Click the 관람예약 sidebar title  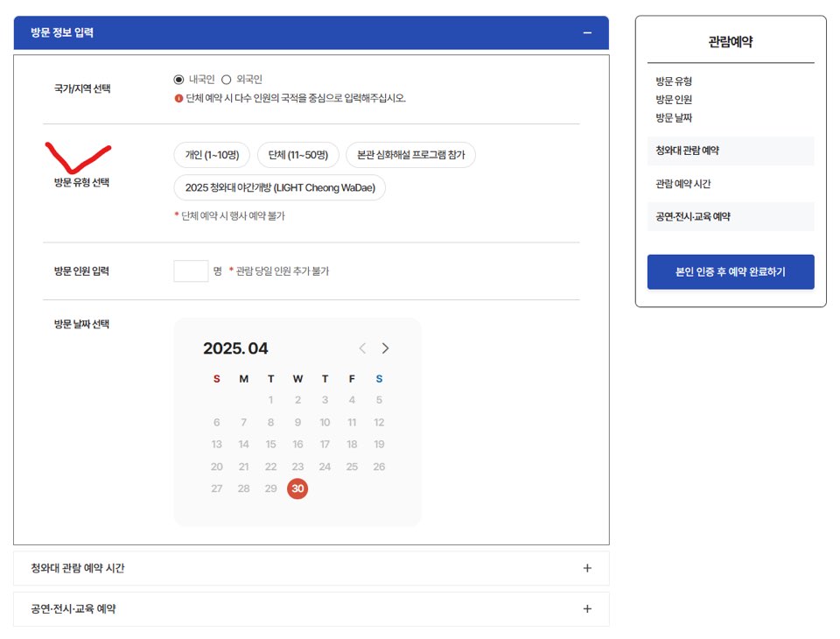(730, 41)
